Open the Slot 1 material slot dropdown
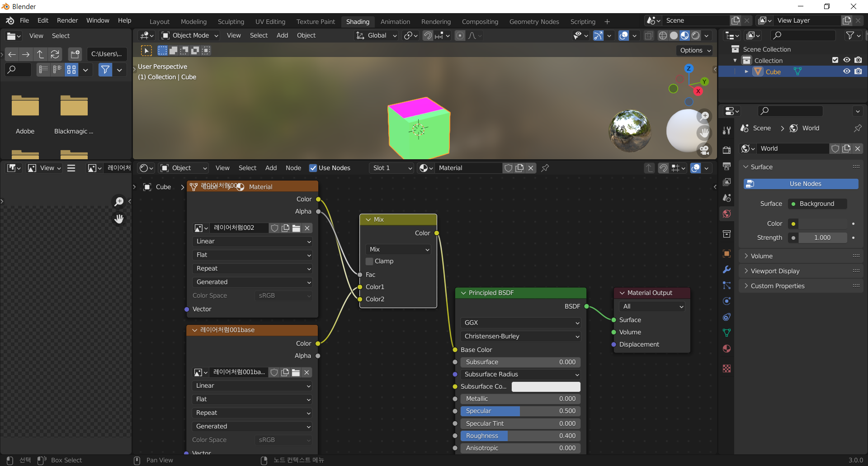The image size is (868, 466). pyautogui.click(x=392, y=168)
